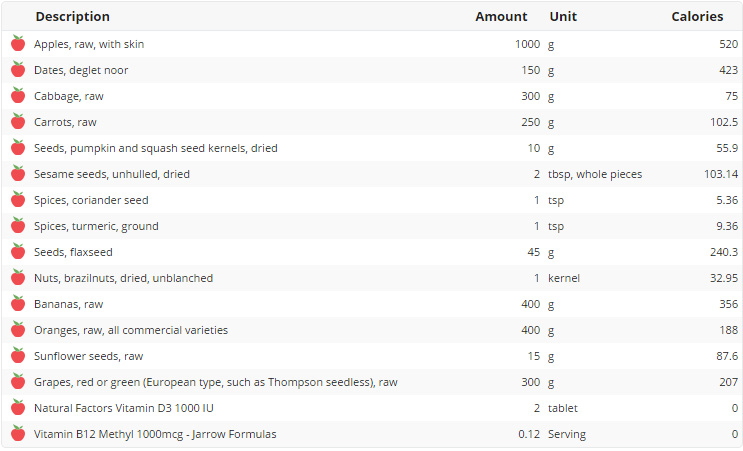Click the apple icon next to Carrots, raw
This screenshot has height=451, width=743.
[x=18, y=122]
